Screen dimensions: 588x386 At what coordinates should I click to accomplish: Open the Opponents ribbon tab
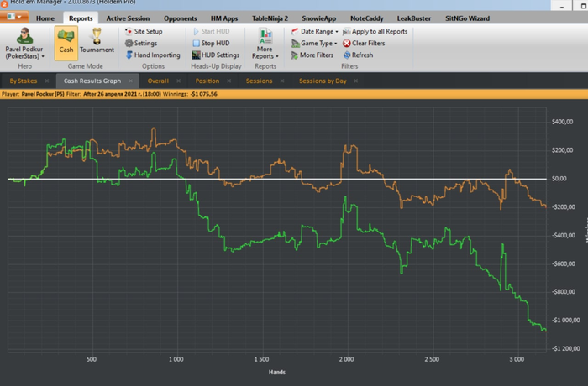pyautogui.click(x=178, y=18)
